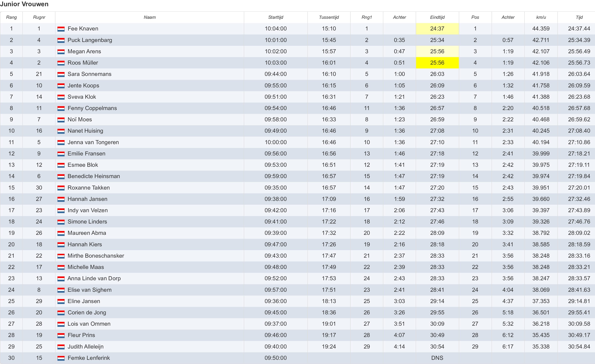Click the km/u column header
The image size is (595, 364).
click(541, 17)
